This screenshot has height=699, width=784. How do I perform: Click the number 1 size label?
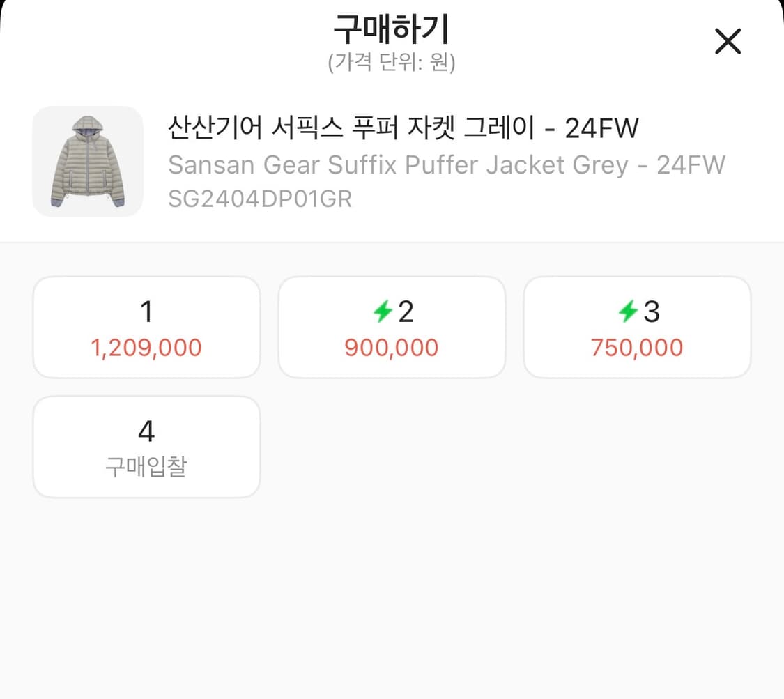pos(146,312)
